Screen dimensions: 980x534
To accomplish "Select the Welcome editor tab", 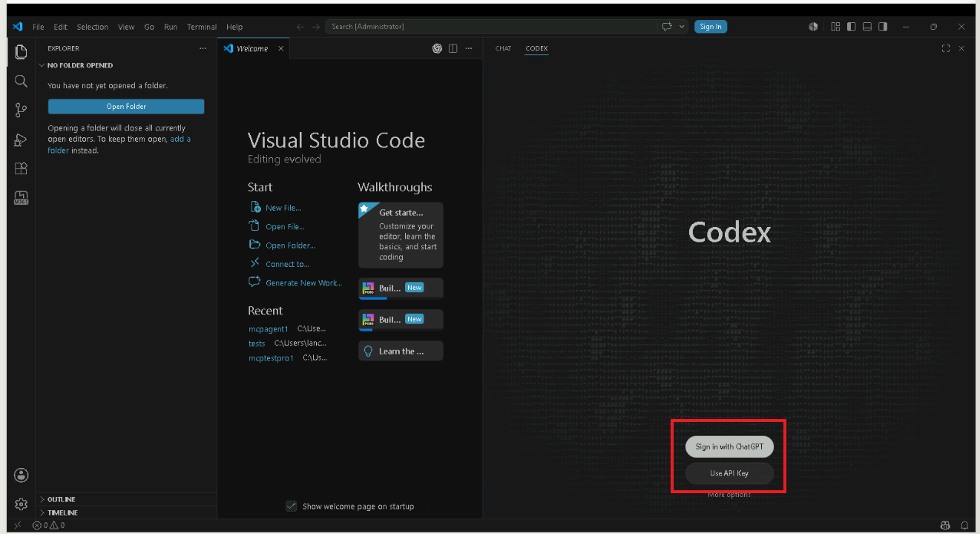I will [x=253, y=48].
